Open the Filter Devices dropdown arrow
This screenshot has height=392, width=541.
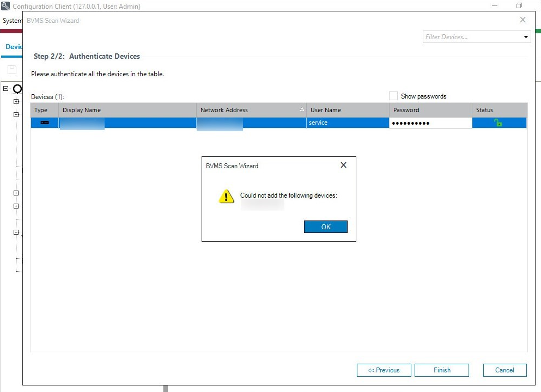[526, 37]
